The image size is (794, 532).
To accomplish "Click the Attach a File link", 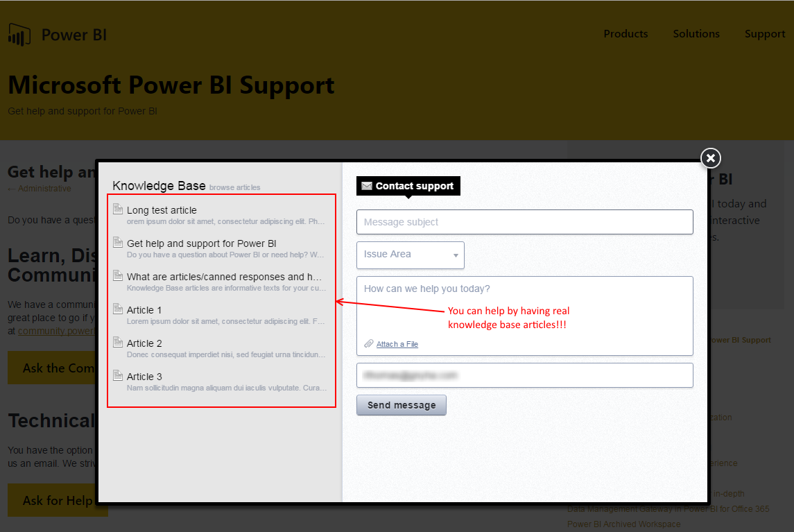I will click(x=397, y=344).
